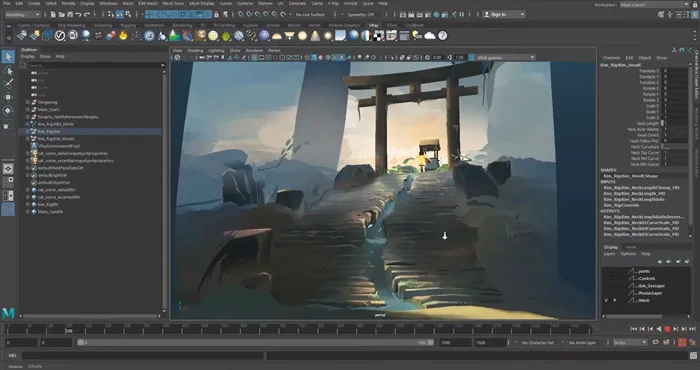Switch to the Sculpting shelf tab
This screenshot has width=700, height=370.
(x=103, y=25)
